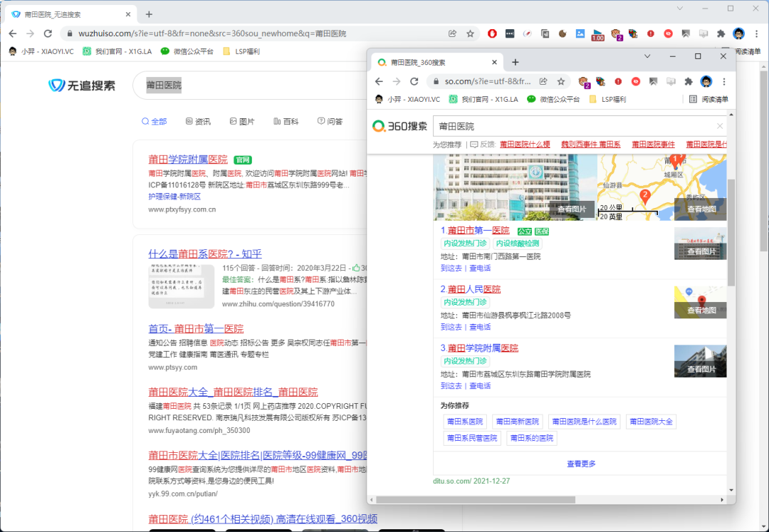Click the share icon in wuzhuiso.com address bar
Screen dimensions: 769x532
(x=452, y=33)
